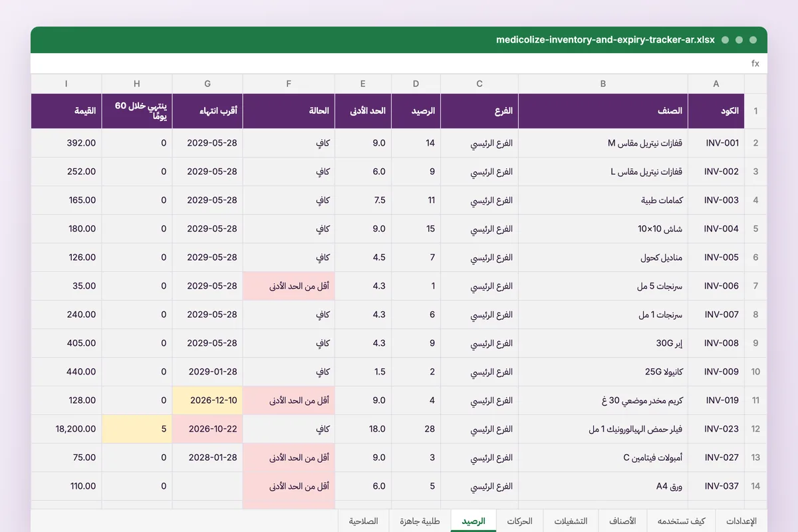Click the الكود header cell
The image size is (798, 532).
(x=716, y=111)
